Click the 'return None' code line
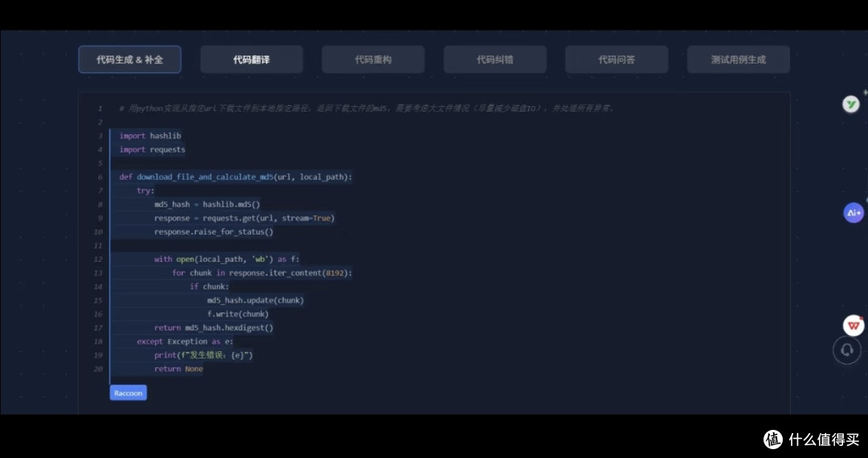 tap(178, 369)
